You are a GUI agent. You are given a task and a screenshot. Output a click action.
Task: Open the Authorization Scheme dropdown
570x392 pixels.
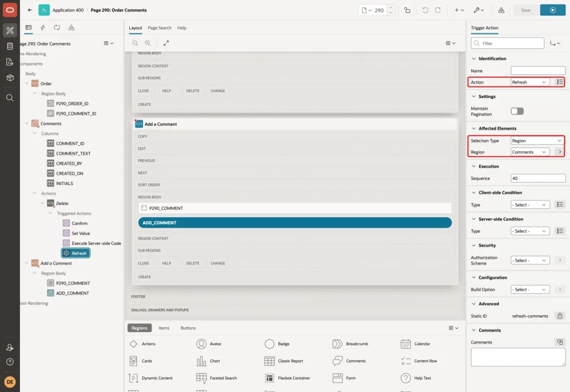click(x=530, y=261)
